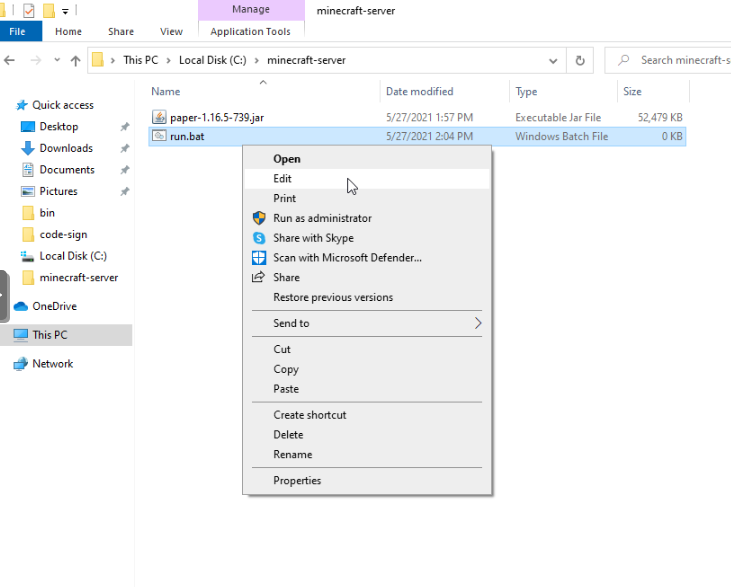Open Network in the navigation pane

coord(53,364)
